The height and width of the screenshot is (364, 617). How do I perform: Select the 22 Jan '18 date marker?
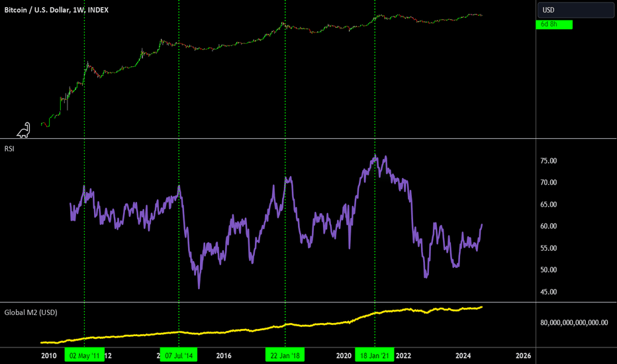[285, 355]
